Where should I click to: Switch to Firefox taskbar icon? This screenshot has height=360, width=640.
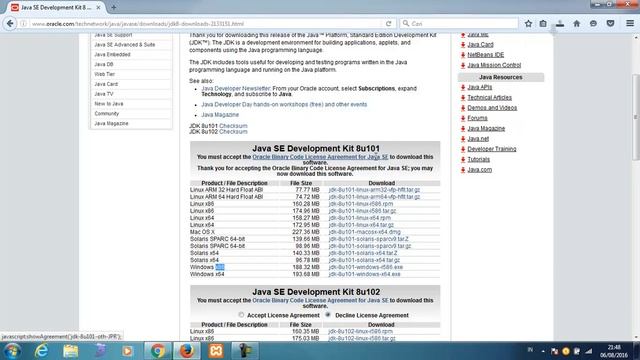(187, 351)
